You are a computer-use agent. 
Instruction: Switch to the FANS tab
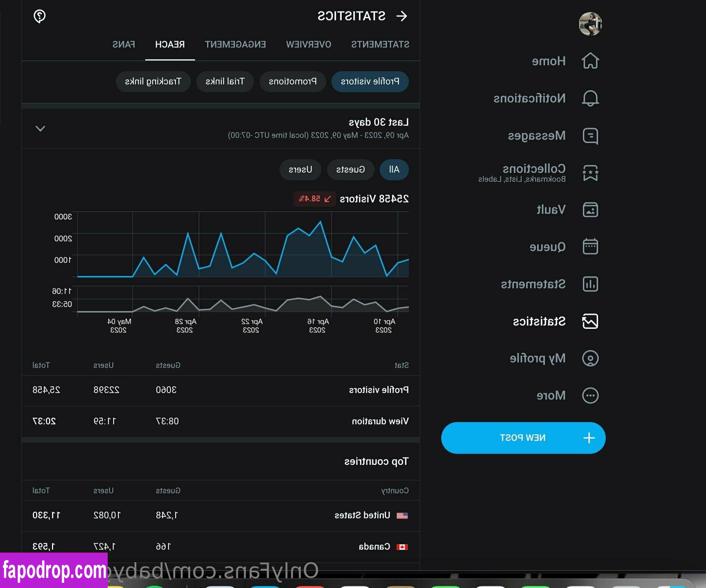pyautogui.click(x=124, y=44)
